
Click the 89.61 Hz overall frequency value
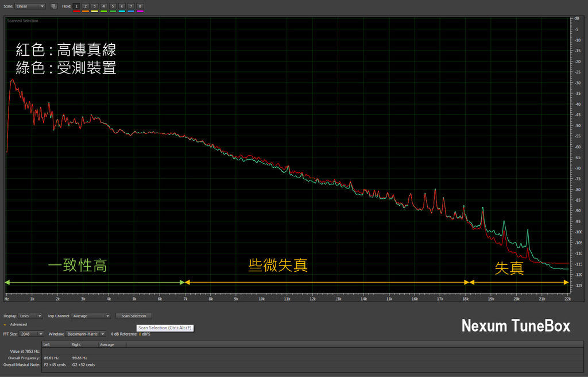tap(51, 358)
